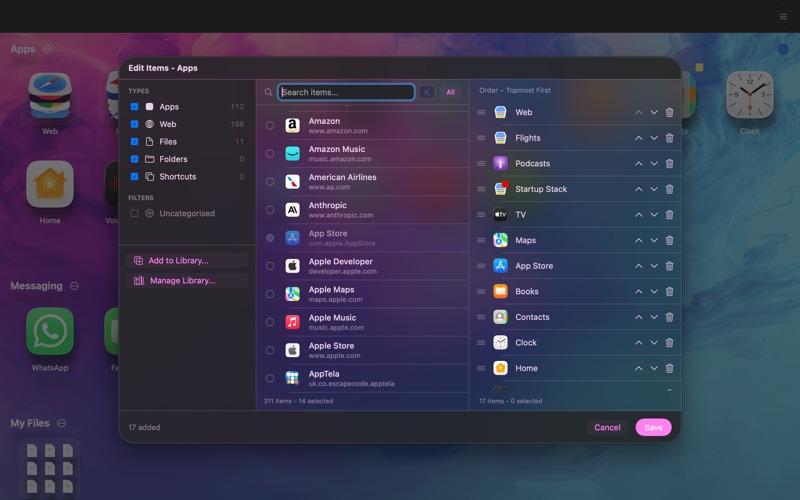
Task: Enable the Uncategorised filter
Action: tap(134, 213)
